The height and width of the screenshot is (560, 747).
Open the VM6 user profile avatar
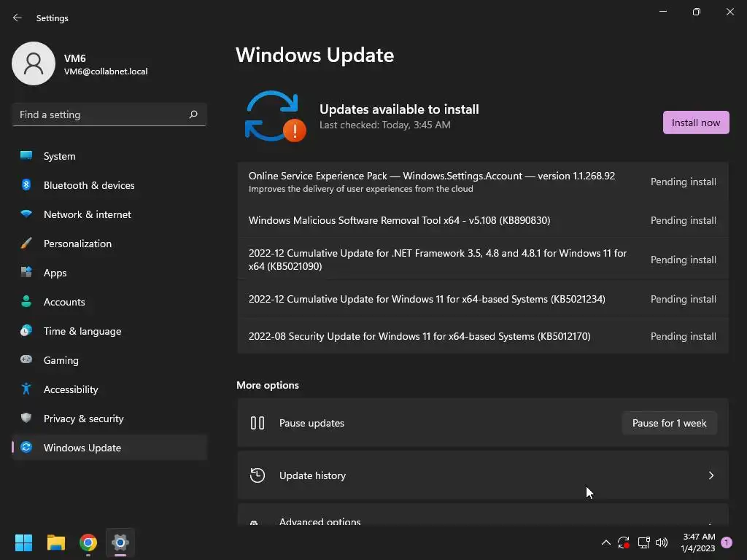34,63
